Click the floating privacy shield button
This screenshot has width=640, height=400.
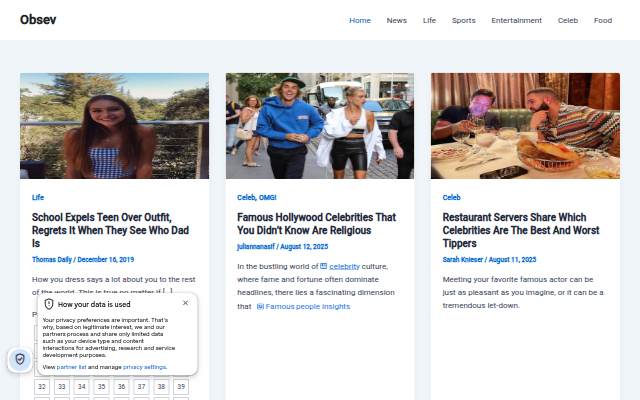click(x=20, y=359)
